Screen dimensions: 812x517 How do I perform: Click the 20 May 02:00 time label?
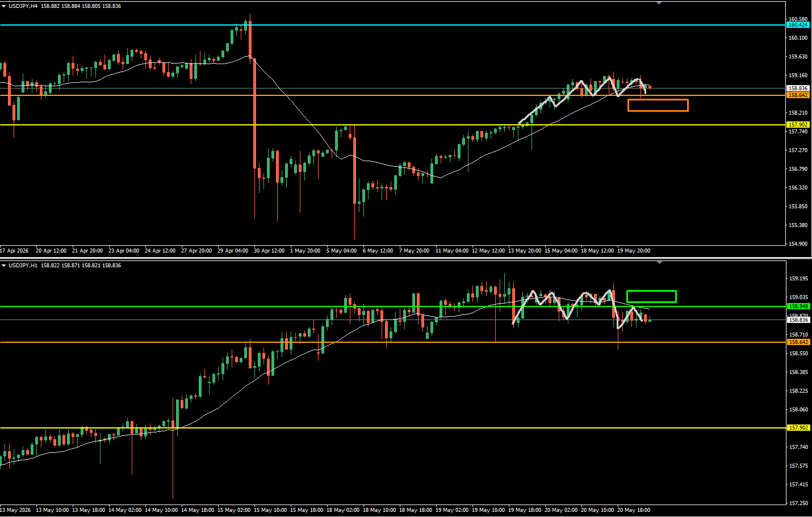[561, 510]
